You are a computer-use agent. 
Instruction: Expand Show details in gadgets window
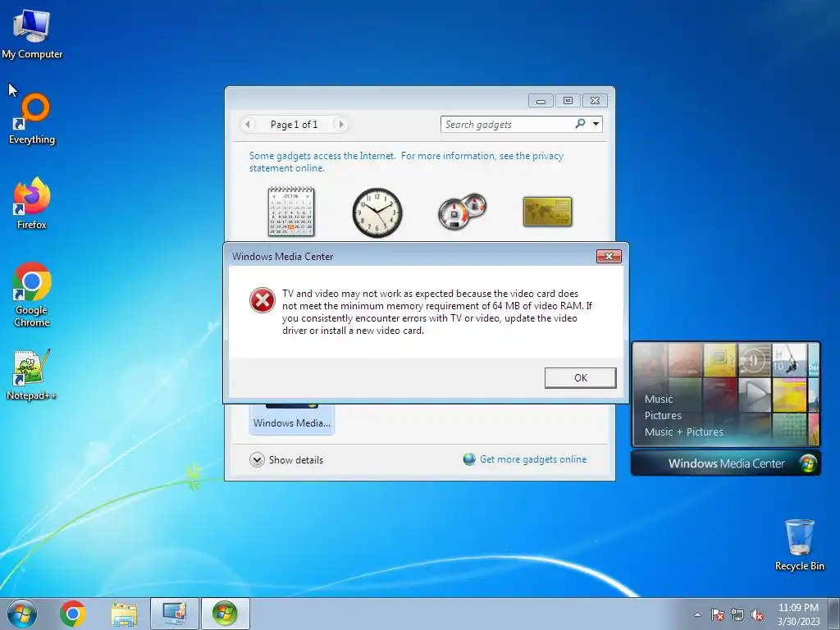286,459
